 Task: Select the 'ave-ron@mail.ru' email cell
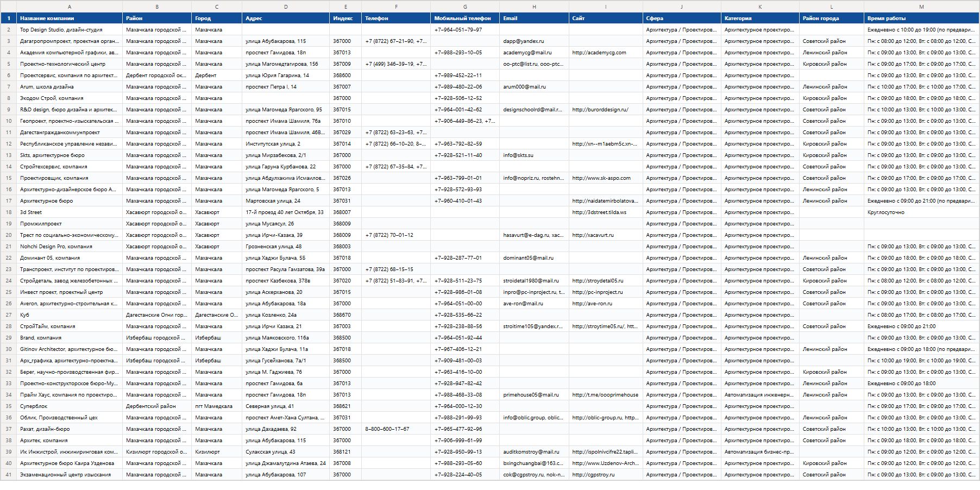534,304
